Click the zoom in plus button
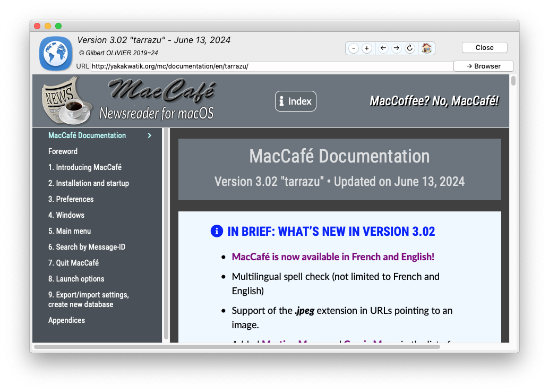This screenshot has height=392, width=549. pyautogui.click(x=367, y=48)
